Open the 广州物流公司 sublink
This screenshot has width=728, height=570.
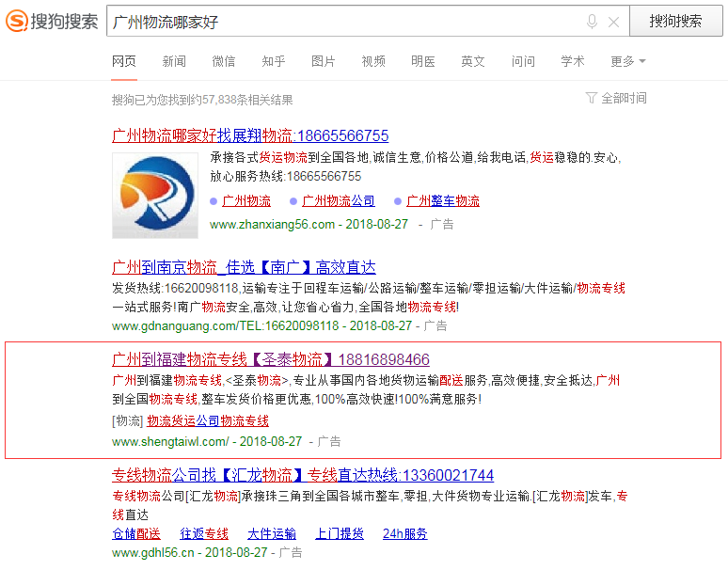pos(338,201)
